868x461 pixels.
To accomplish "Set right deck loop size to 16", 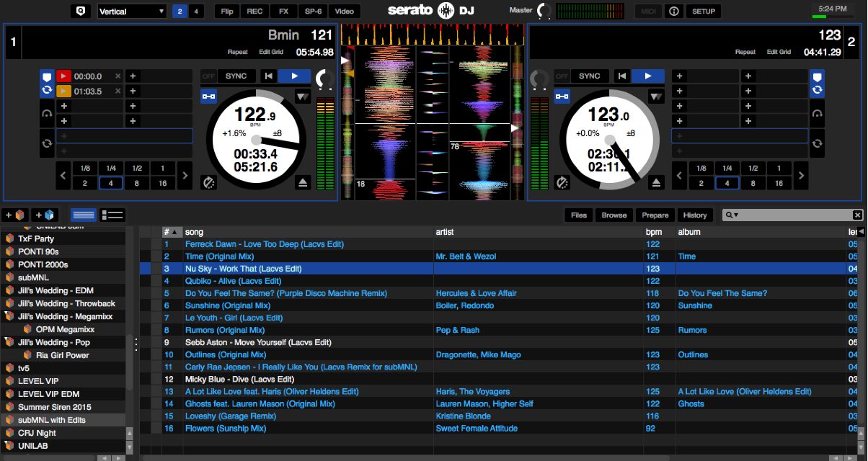I will point(779,183).
